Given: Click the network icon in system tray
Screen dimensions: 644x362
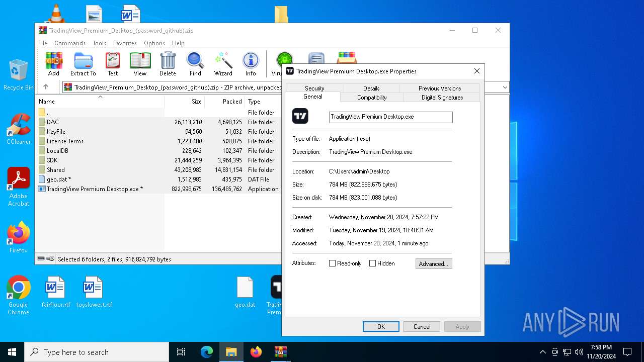Looking at the screenshot, I should click(x=567, y=352).
